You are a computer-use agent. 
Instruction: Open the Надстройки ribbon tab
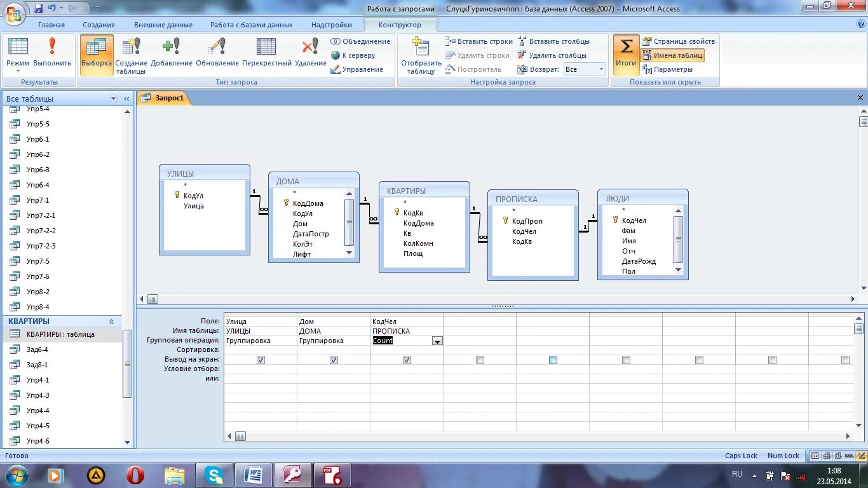pyautogui.click(x=332, y=25)
